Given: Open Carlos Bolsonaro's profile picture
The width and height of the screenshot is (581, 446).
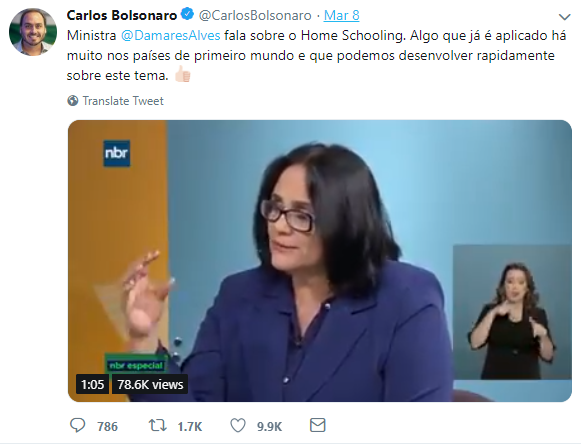Looking at the screenshot, I should click(33, 32).
